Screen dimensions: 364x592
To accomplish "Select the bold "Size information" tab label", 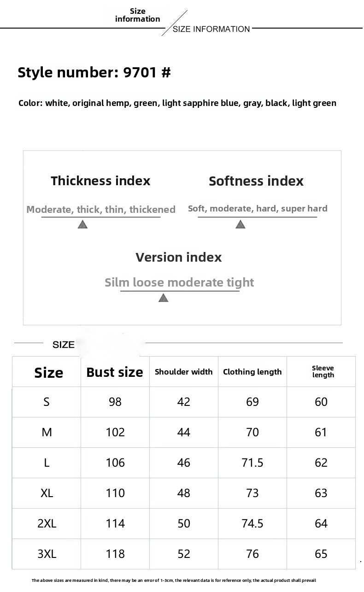I will (x=137, y=15).
